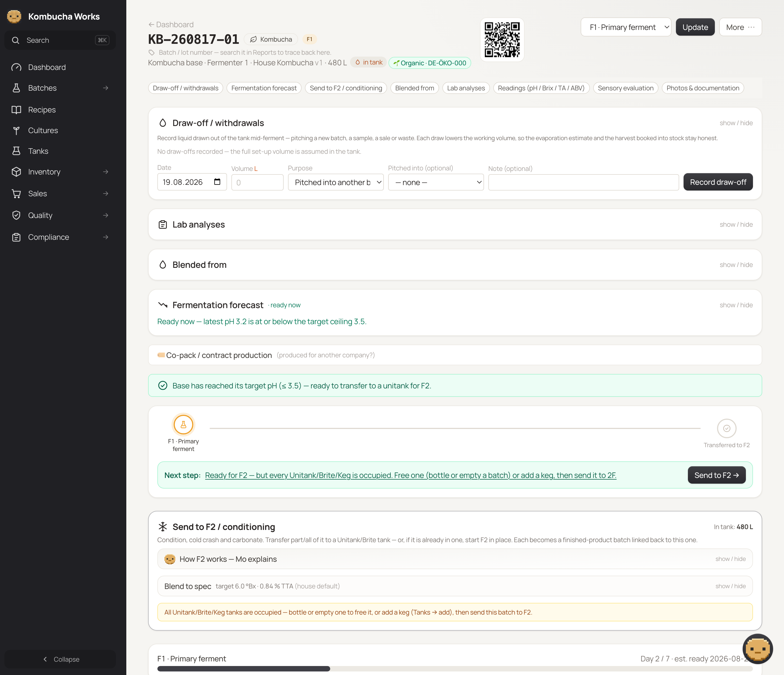Click the Recipes book icon
The width and height of the screenshot is (784, 675).
[x=16, y=110]
